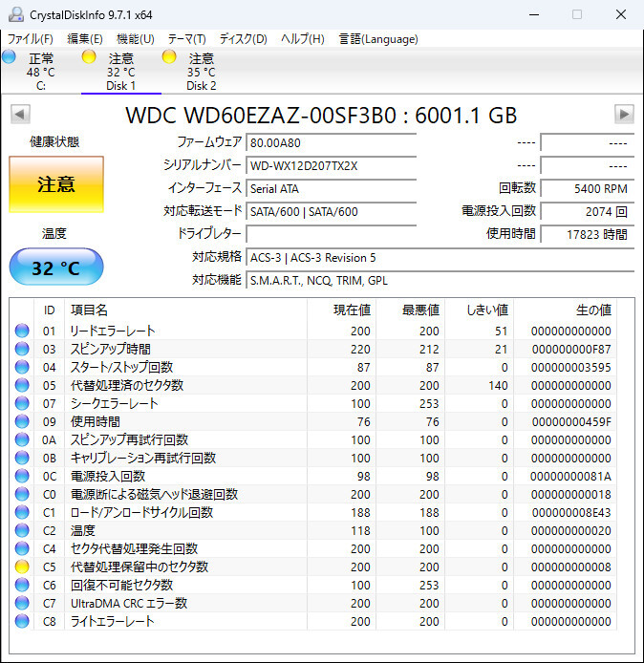Click the firmware field 80.00A80
This screenshot has width=644, height=663.
pos(332,142)
